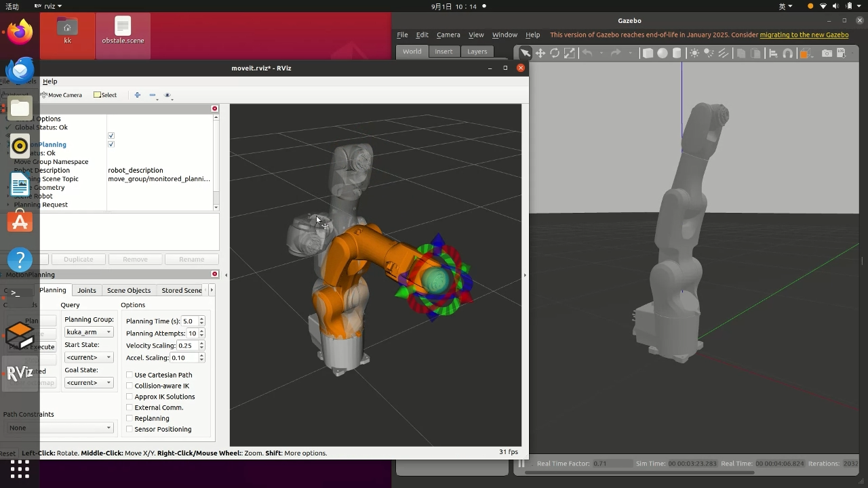Close the MotionPlanning panel with red icon
Screen dimensions: 868x488
pyautogui.click(x=214, y=274)
